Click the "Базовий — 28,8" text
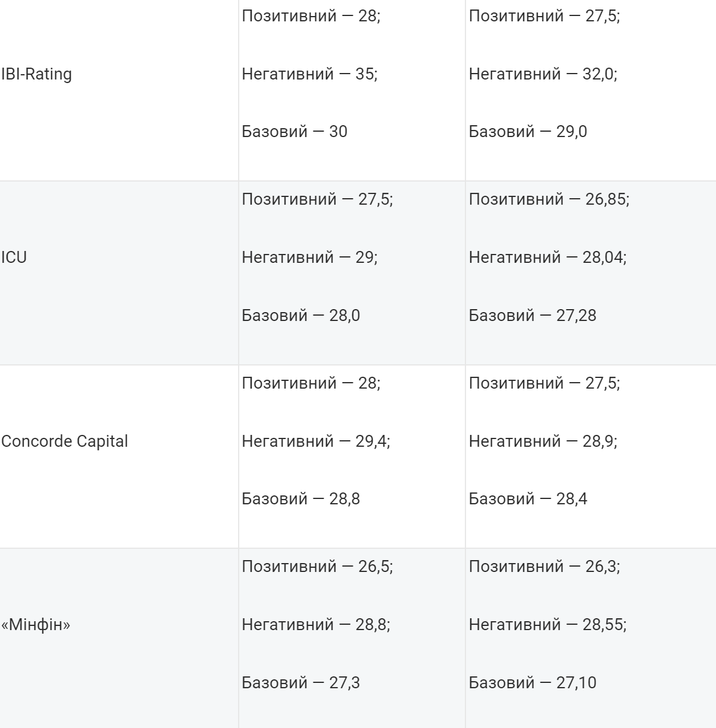 coord(300,499)
